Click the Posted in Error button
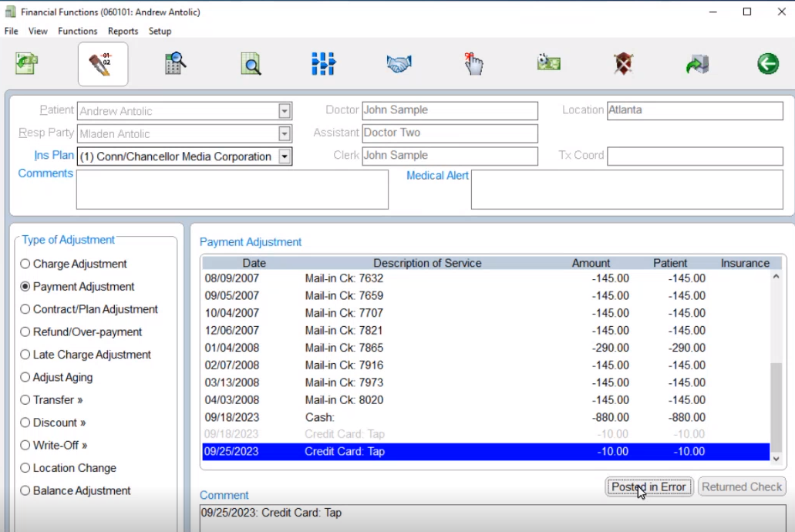The height and width of the screenshot is (532, 795). coord(648,487)
